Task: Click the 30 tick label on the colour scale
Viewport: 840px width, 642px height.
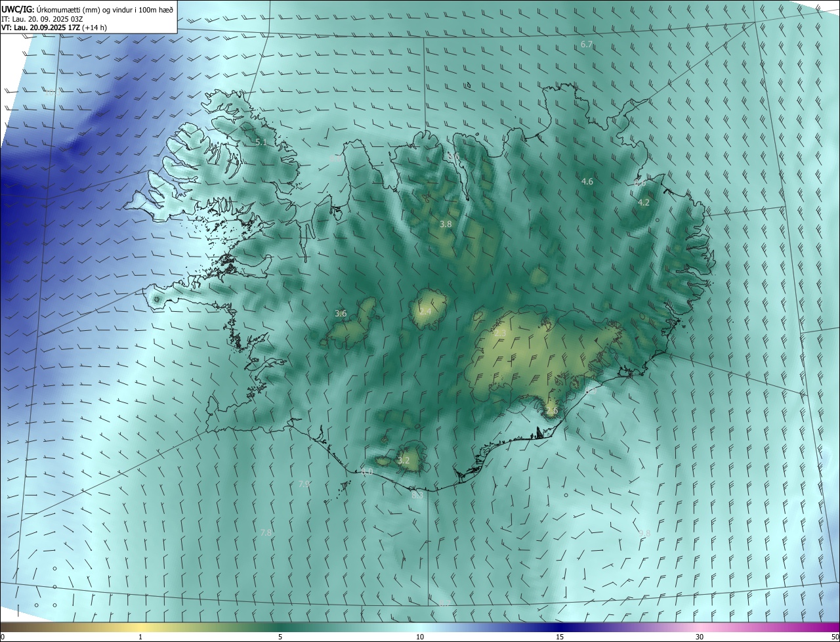Action: (x=700, y=637)
